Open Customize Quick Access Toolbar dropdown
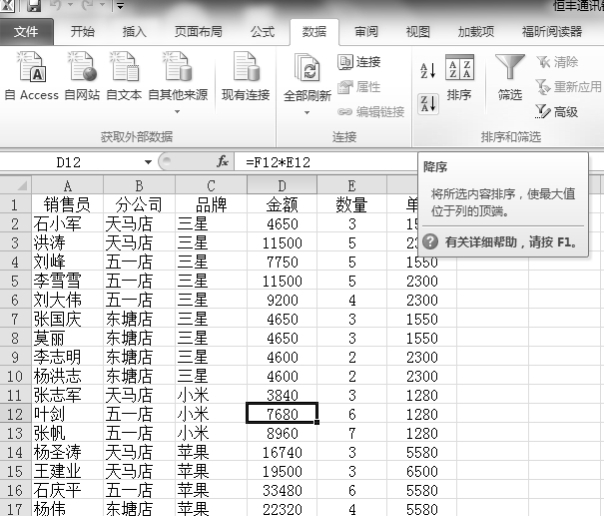The image size is (604, 516). pyautogui.click(x=120, y=6)
